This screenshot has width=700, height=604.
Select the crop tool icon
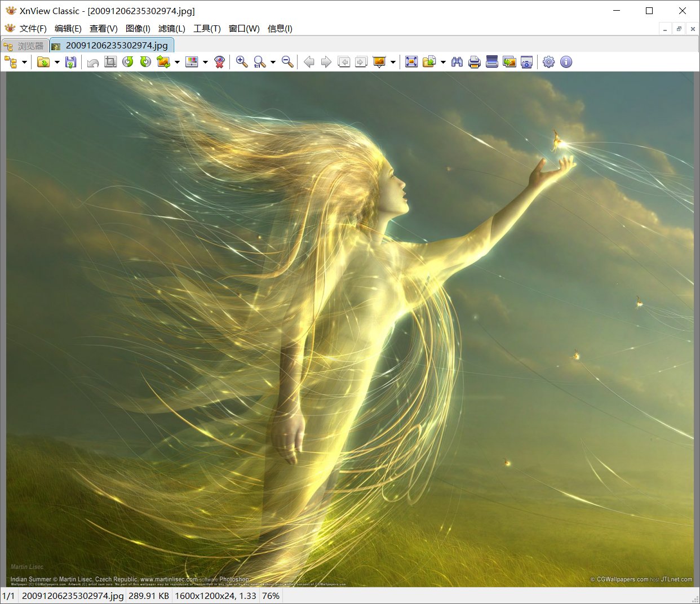[110, 62]
